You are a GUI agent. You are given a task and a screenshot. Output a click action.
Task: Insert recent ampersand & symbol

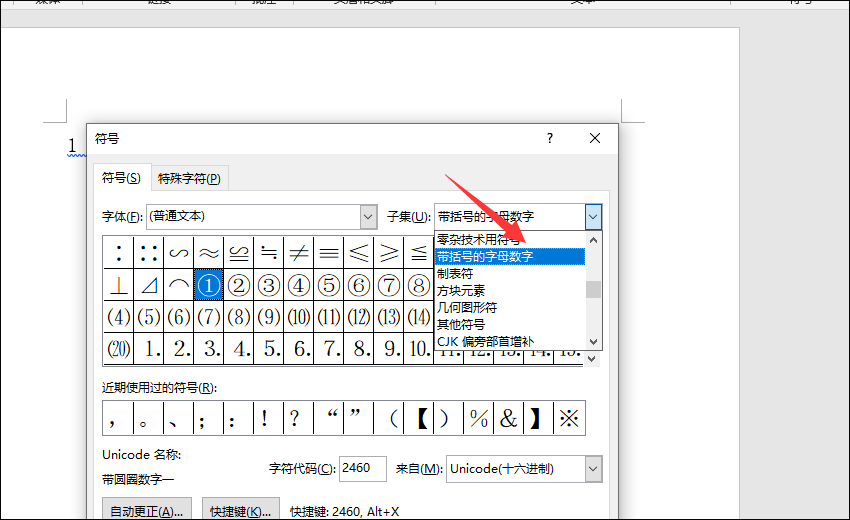(x=508, y=418)
